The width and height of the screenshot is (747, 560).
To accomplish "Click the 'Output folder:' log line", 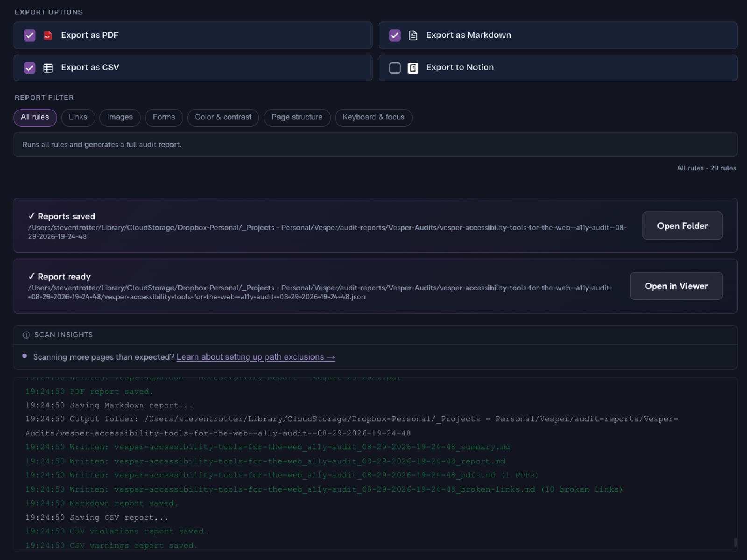I will coord(352,426).
